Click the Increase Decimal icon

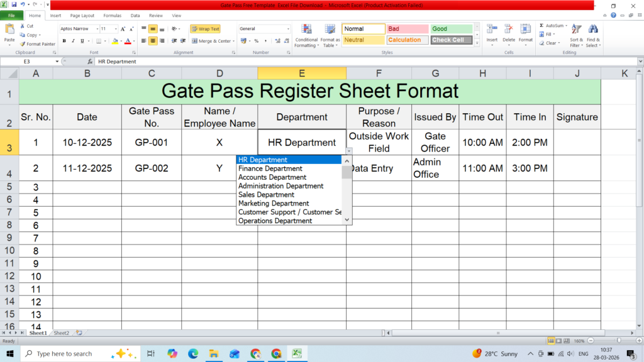pos(277,41)
